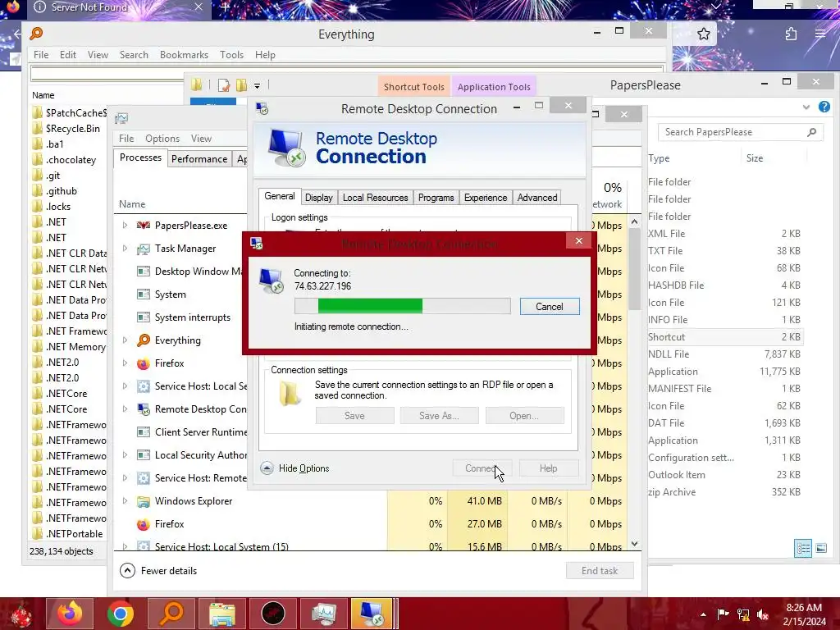Switch Explorer to details view icon
Image resolution: width=840 pixels, height=630 pixels.
pos(803,548)
